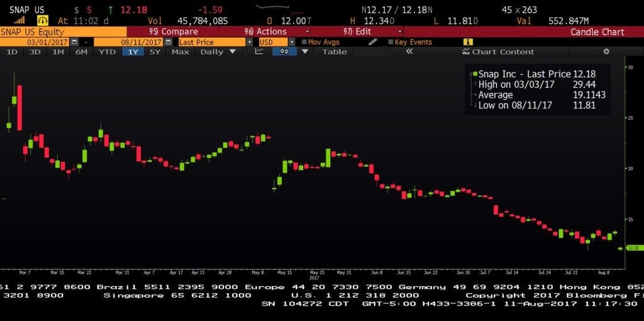Select the candle chart type icon

tap(284, 52)
